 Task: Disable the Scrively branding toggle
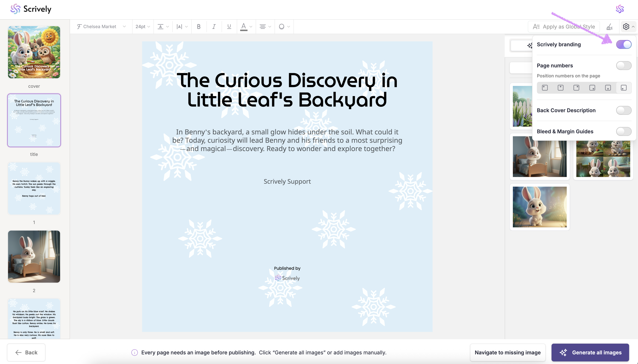[624, 44]
